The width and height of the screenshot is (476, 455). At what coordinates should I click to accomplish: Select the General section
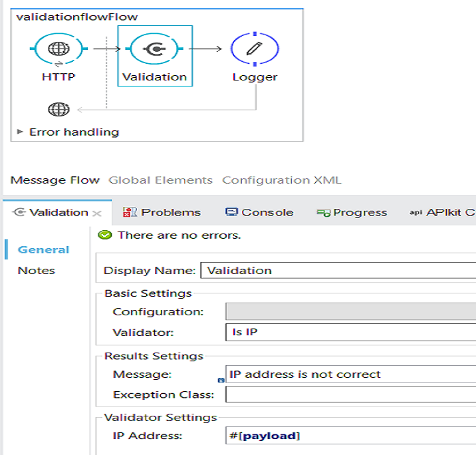(43, 249)
